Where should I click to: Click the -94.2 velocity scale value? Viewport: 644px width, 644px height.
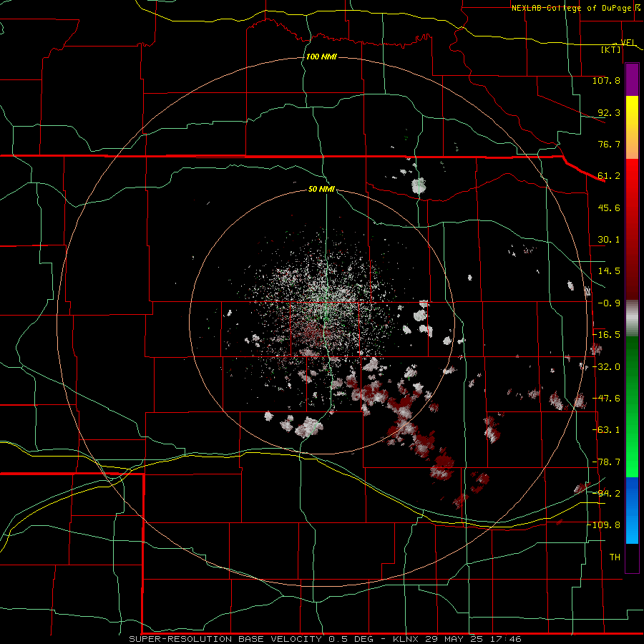(x=606, y=494)
